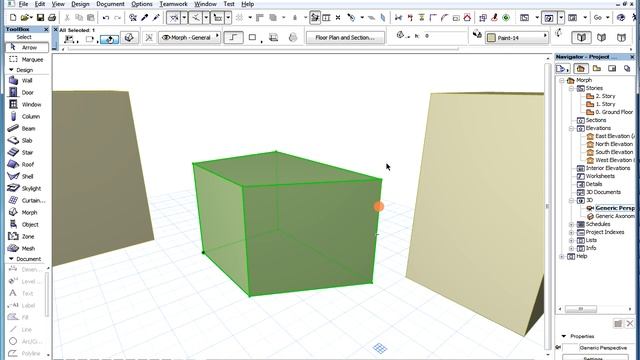Collapse the Design section in Toolbox

point(11,70)
